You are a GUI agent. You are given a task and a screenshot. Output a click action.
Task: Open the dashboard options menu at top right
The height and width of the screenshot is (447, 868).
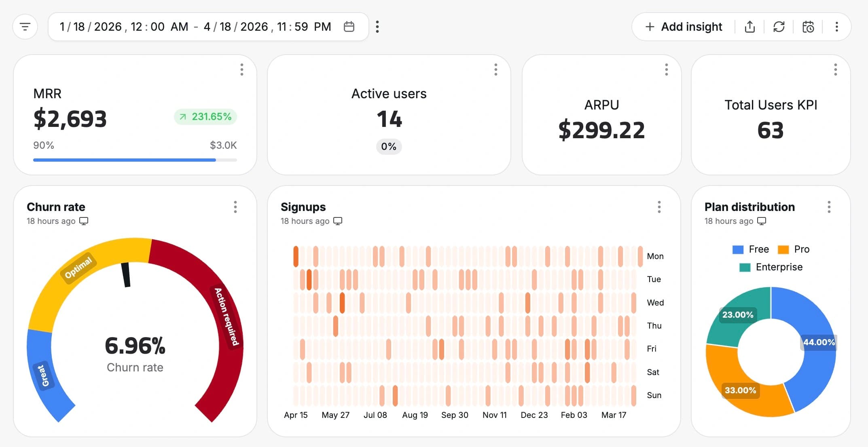tap(837, 27)
